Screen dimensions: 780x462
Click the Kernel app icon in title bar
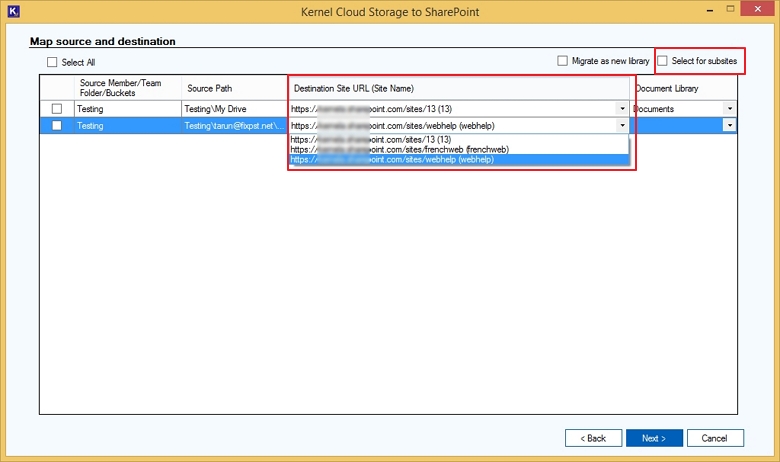click(x=13, y=11)
